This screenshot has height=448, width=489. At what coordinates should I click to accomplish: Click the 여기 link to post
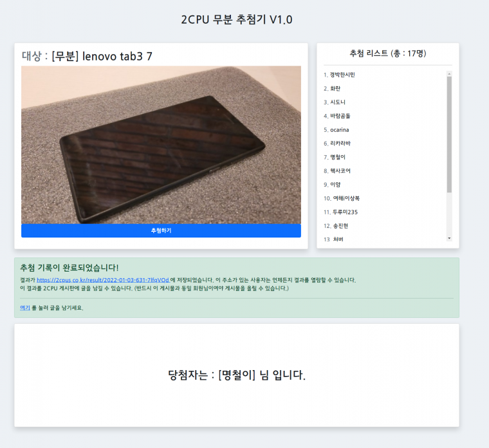coord(25,308)
